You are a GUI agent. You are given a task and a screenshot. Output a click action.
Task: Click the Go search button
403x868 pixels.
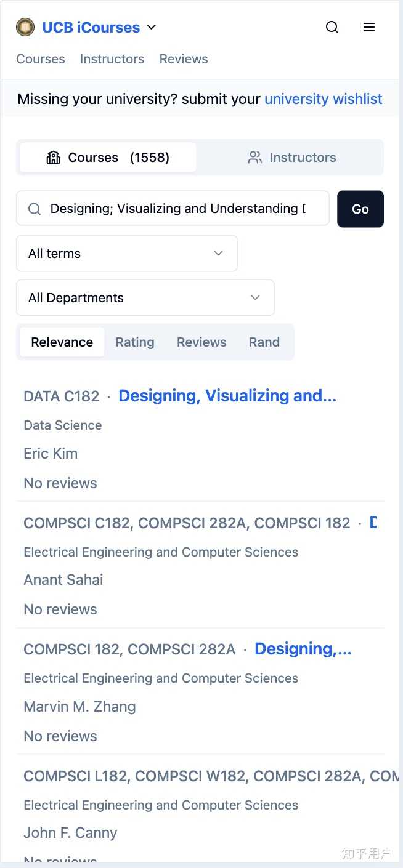(360, 209)
